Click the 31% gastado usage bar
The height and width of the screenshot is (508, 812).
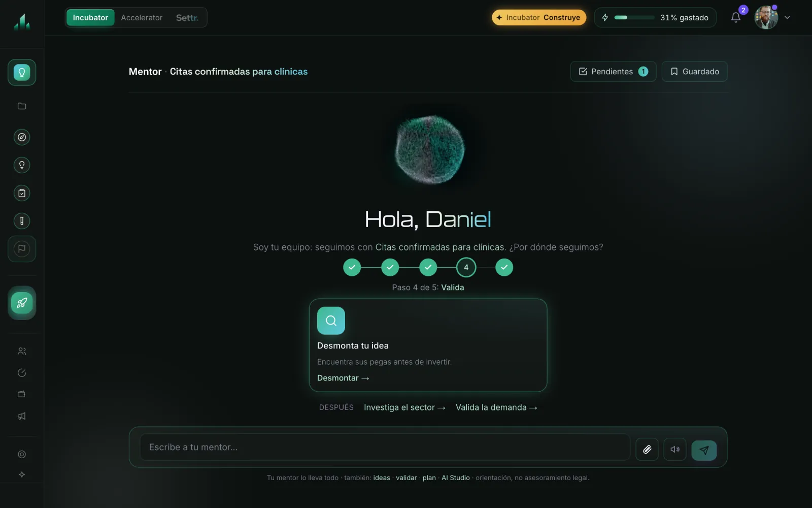[x=655, y=17]
